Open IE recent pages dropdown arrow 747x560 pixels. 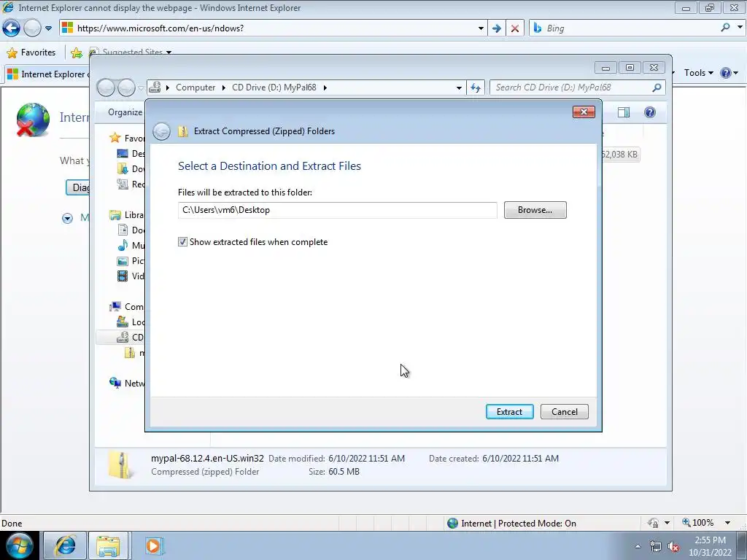click(x=49, y=28)
